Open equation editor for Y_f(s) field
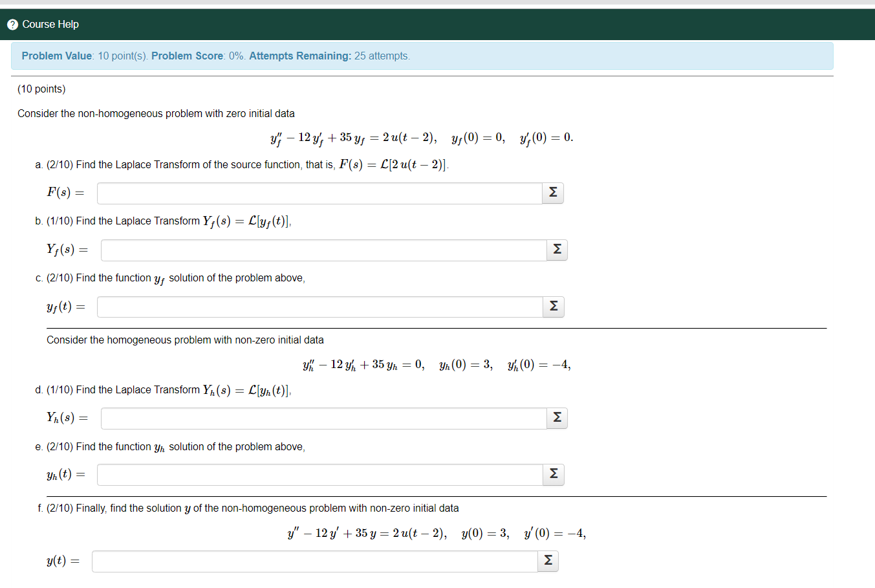This screenshot has width=875, height=588. [557, 250]
